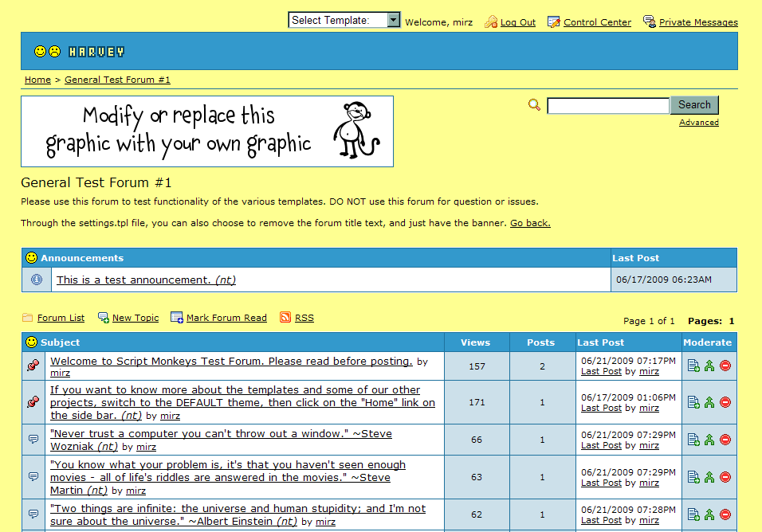
Task: Click the 157 views count cell
Action: (477, 366)
